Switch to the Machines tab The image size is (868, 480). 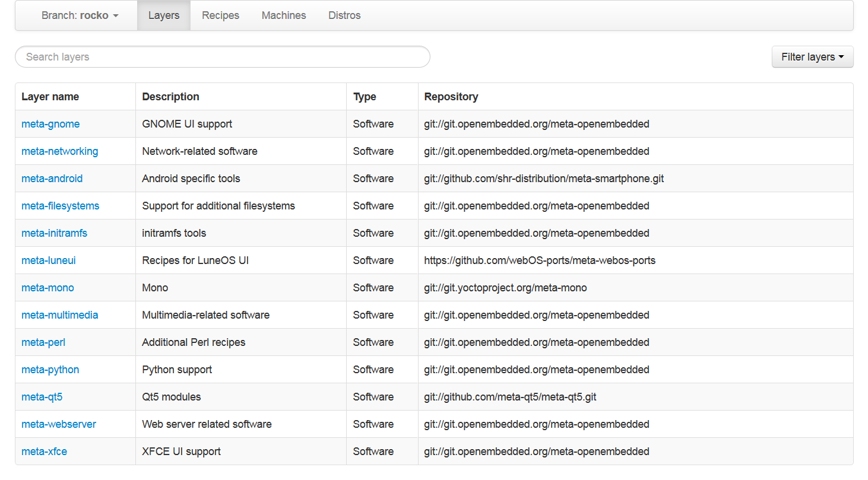tap(284, 15)
